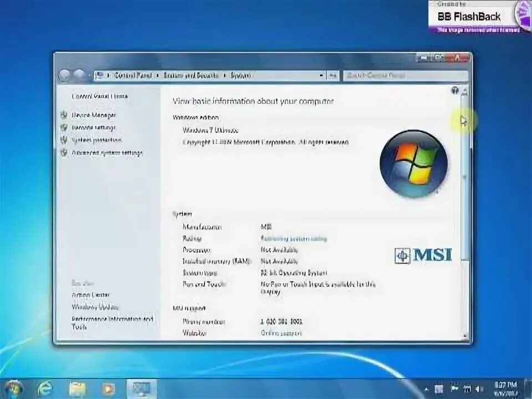Click the shield icon beside Remote settings
This screenshot has height=399, width=532.
pyautogui.click(x=64, y=127)
